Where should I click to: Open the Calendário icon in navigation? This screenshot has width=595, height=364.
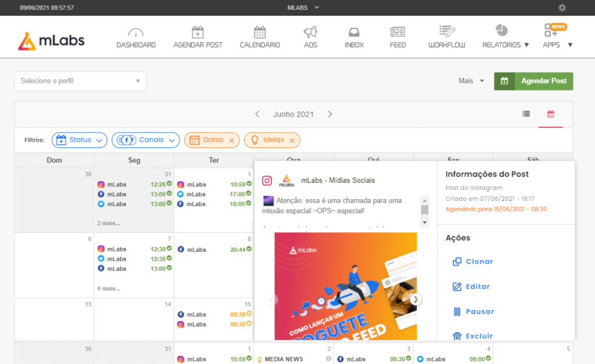[260, 33]
